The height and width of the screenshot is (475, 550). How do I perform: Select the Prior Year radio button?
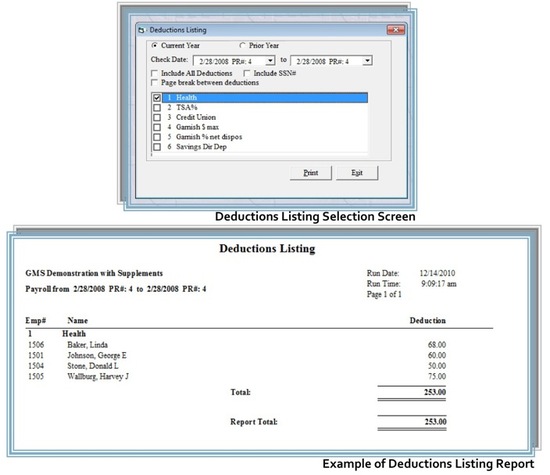click(242, 45)
